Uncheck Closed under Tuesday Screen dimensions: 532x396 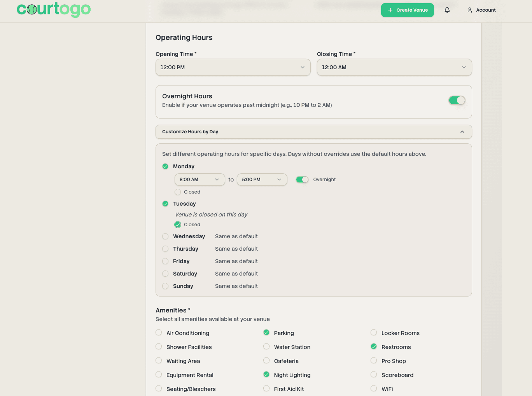click(x=178, y=225)
